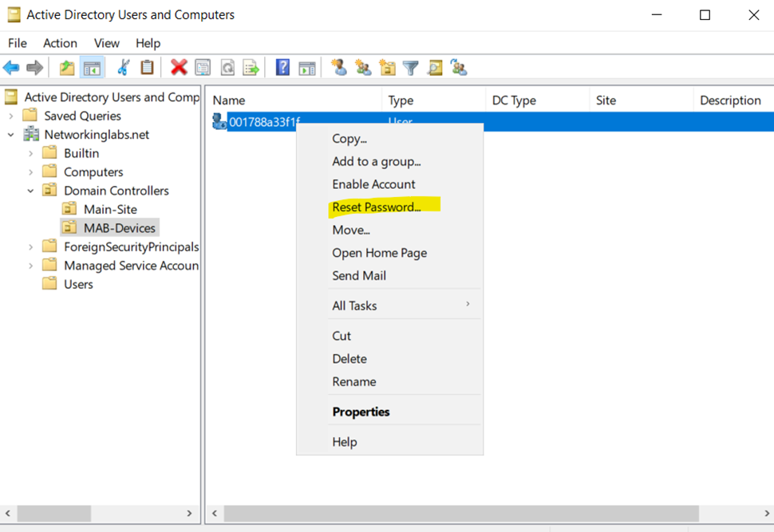Click the root Active Directory console icon
The height and width of the screenshot is (532, 774).
(x=11, y=97)
